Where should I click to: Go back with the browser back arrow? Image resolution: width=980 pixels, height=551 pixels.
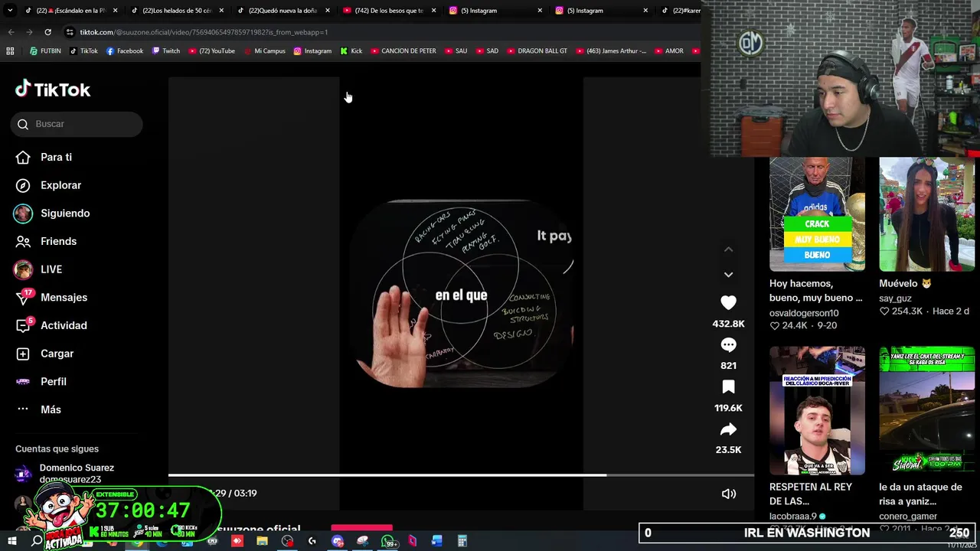11,32
